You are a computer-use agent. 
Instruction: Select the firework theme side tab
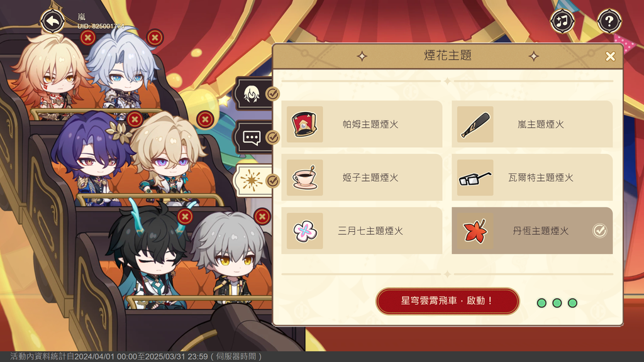click(254, 180)
